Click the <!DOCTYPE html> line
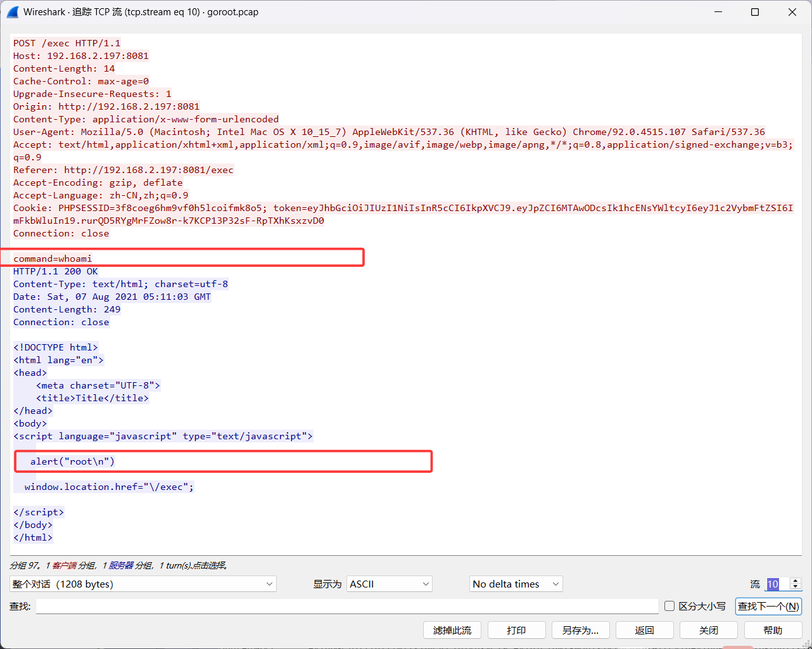 coord(56,347)
